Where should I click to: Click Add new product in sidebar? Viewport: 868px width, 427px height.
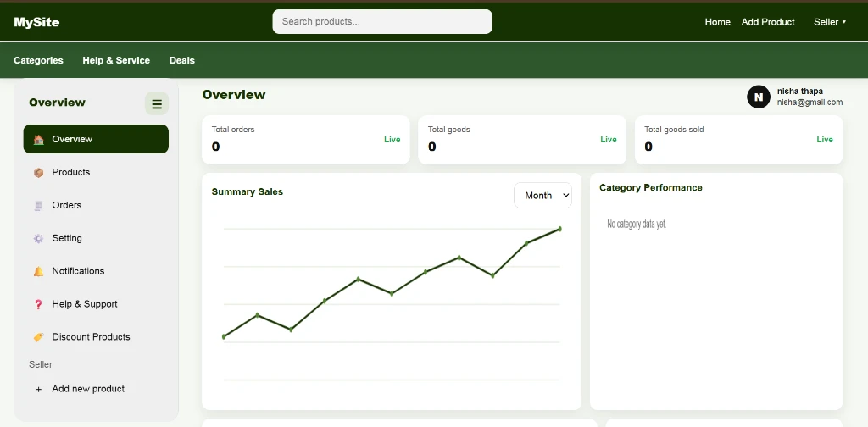(96, 389)
